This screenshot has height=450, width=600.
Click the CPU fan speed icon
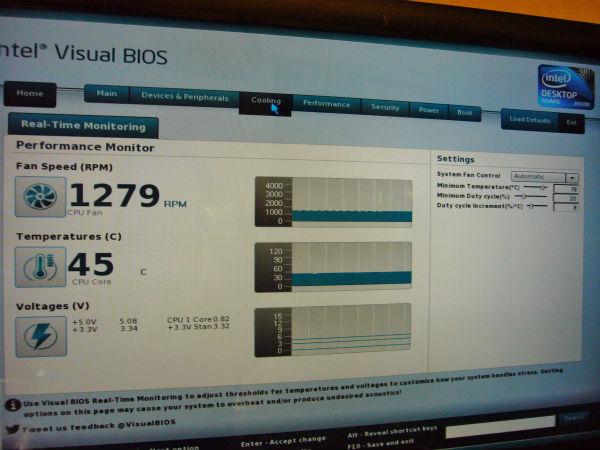point(41,197)
